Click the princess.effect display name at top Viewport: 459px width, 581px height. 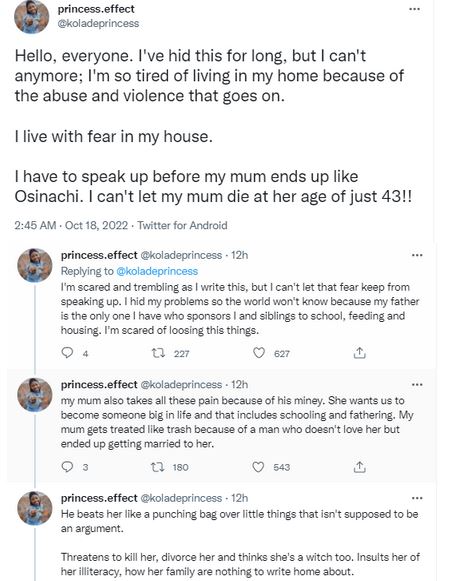96,9
